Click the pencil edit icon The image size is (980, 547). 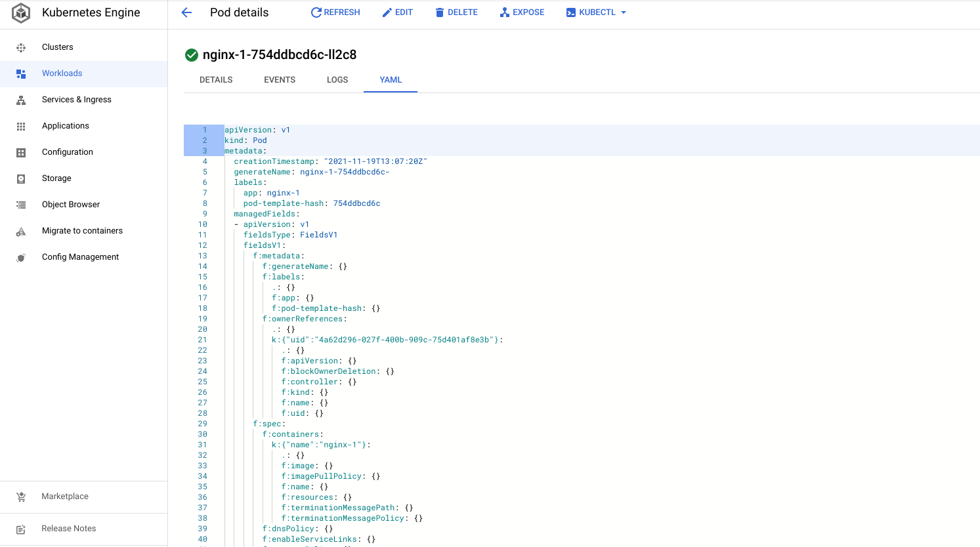tap(387, 12)
